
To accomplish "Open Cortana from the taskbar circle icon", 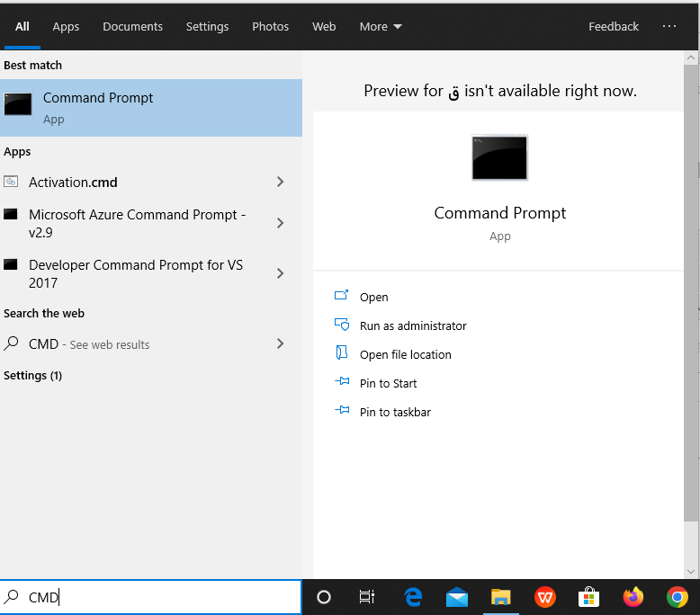I will [x=324, y=597].
